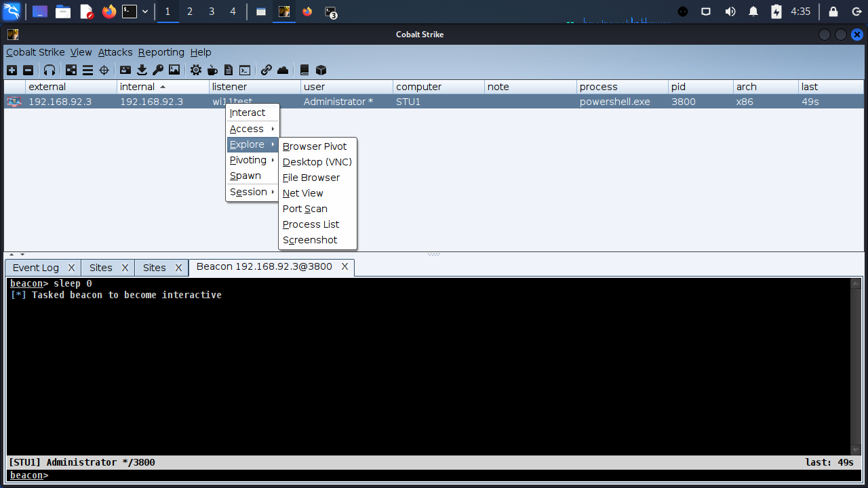This screenshot has width=868, height=488.
Task: Open Listeners via the headphones icon
Action: [x=50, y=70]
